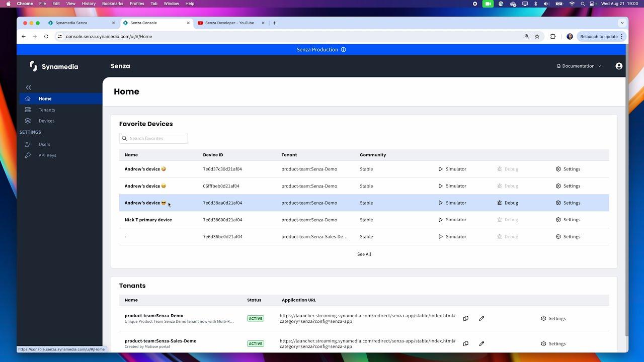The width and height of the screenshot is (644, 362).
Task: Click Relaunch to update button
Action: pos(601,36)
